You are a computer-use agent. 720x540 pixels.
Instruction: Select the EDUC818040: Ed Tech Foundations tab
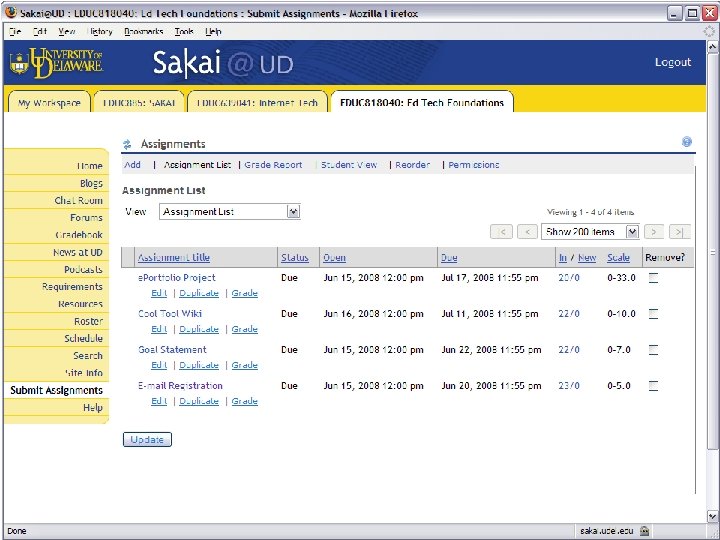pos(422,102)
